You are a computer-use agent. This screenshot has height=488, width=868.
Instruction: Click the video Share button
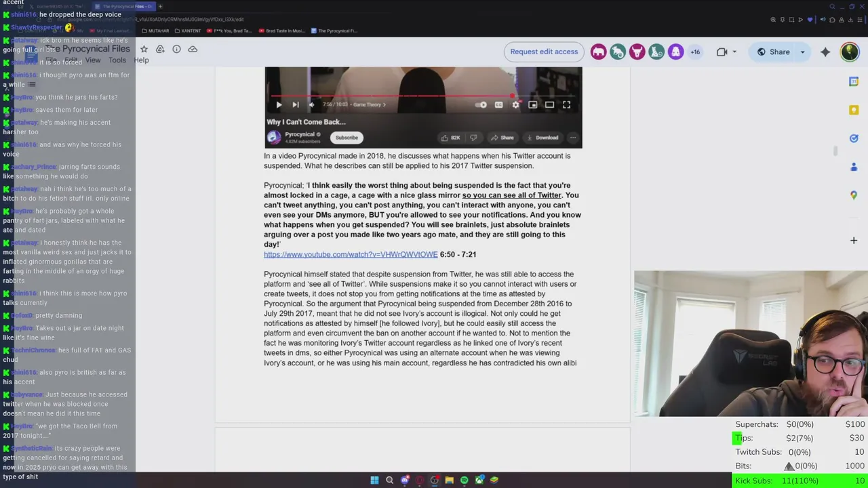(502, 138)
